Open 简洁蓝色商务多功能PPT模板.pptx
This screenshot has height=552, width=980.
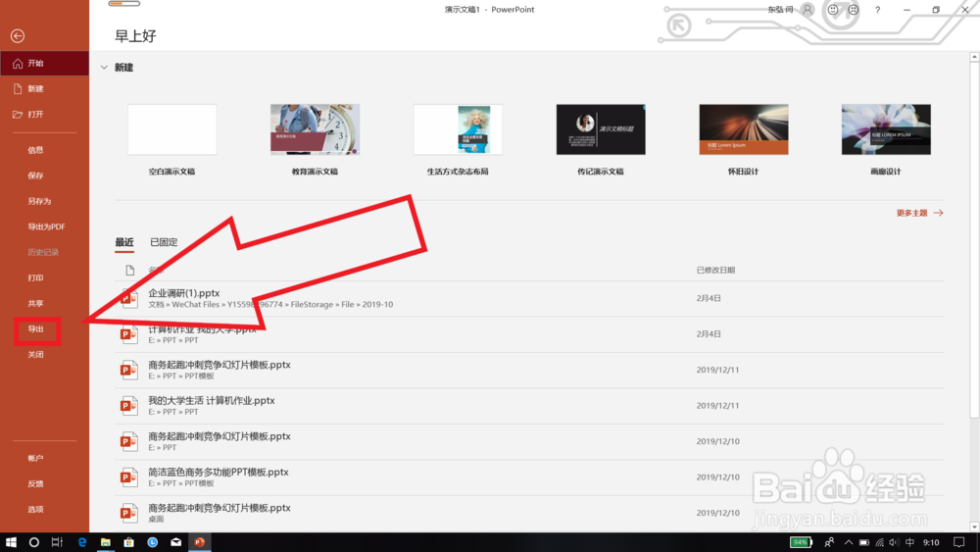pos(529,477)
